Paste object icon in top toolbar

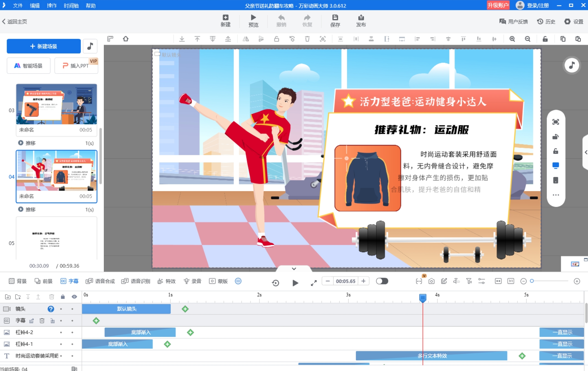578,39
